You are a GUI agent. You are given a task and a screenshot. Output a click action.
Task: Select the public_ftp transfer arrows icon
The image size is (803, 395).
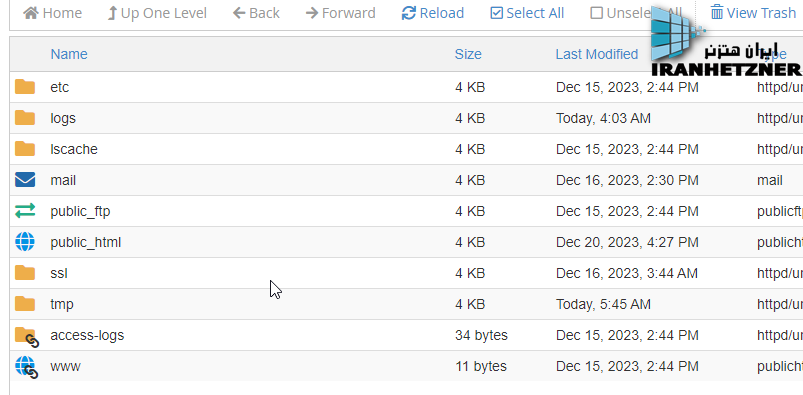pyautogui.click(x=25, y=211)
